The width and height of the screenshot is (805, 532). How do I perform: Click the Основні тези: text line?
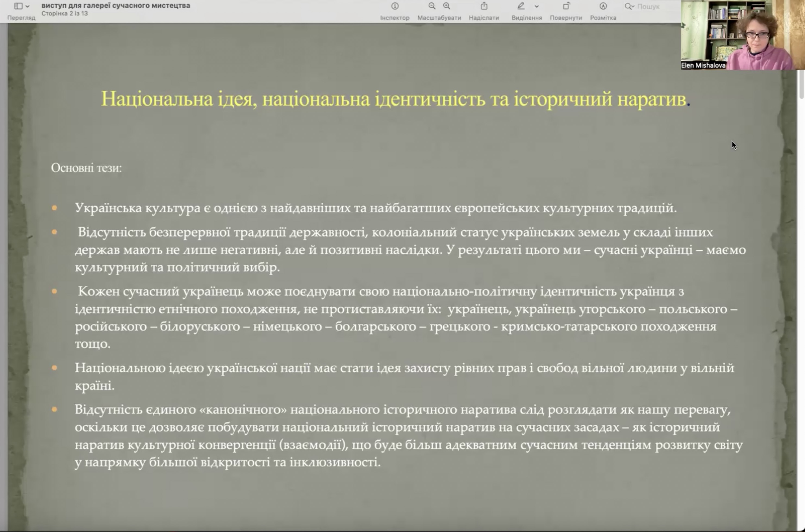(86, 168)
